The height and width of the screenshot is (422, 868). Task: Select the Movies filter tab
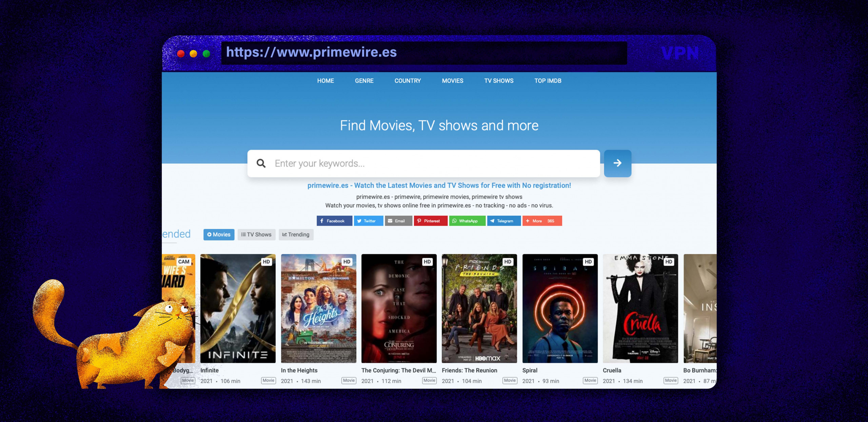click(219, 235)
